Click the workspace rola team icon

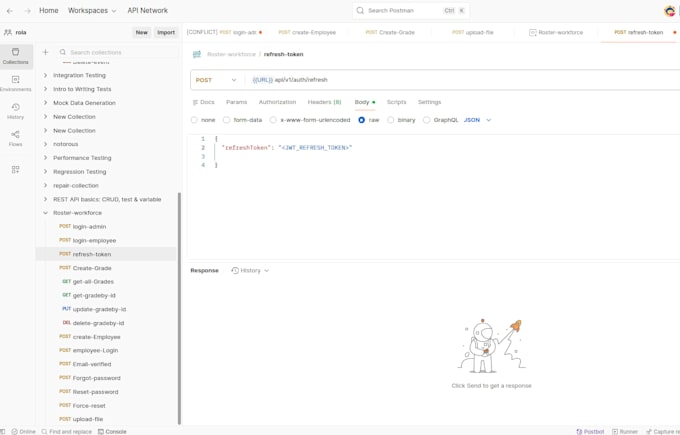tap(8, 32)
